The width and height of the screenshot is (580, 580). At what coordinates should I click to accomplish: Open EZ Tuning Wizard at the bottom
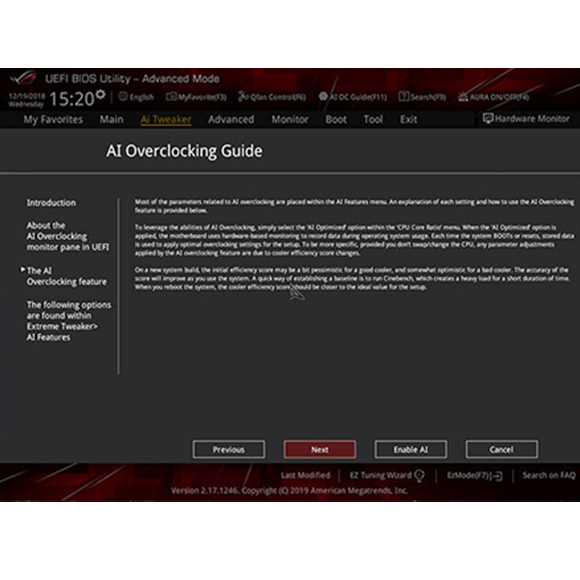[387, 475]
